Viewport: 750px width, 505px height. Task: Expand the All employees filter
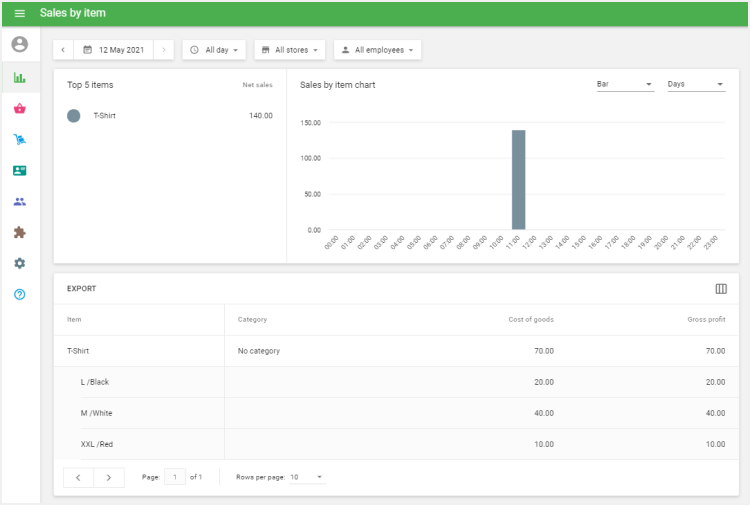point(377,50)
